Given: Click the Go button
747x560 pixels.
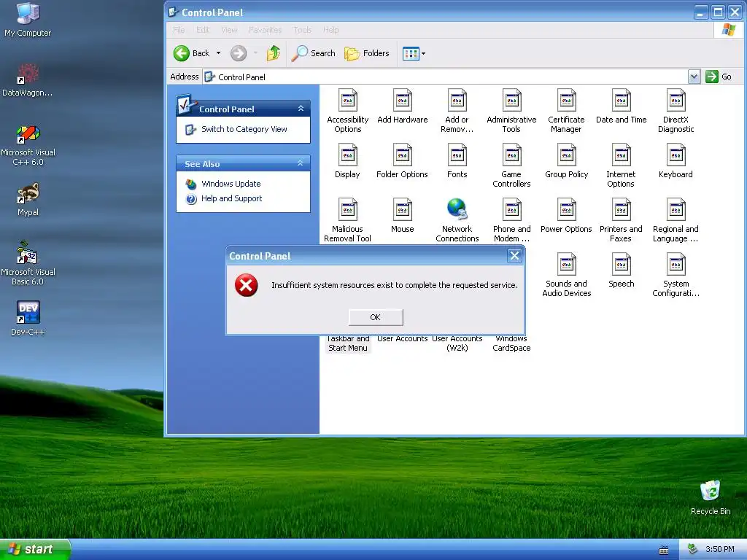Looking at the screenshot, I should [719, 77].
